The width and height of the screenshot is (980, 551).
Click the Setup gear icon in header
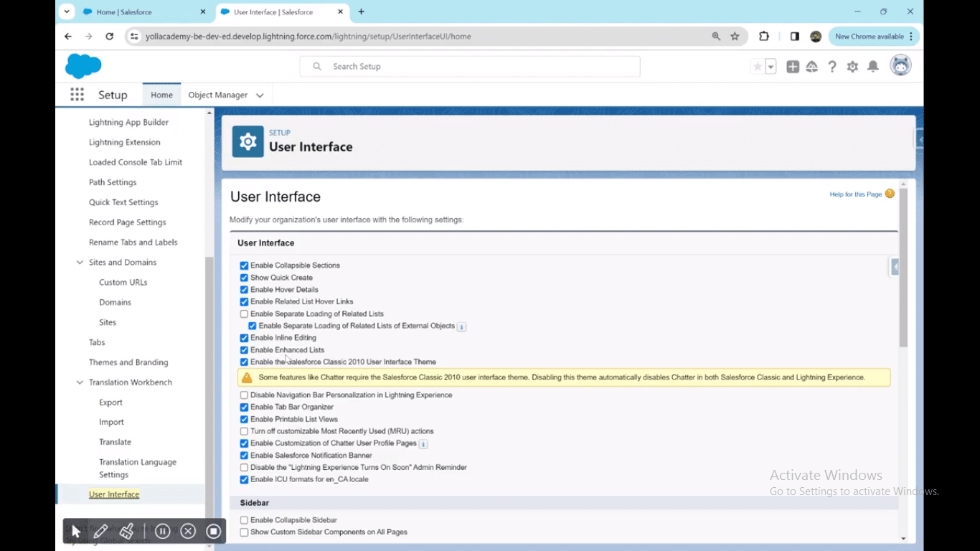[x=852, y=67]
